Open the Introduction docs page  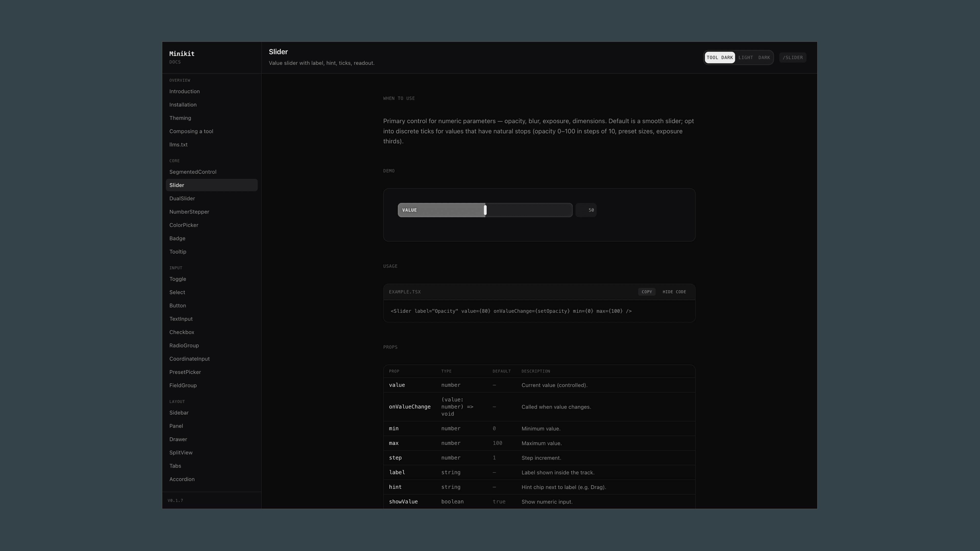212,91
